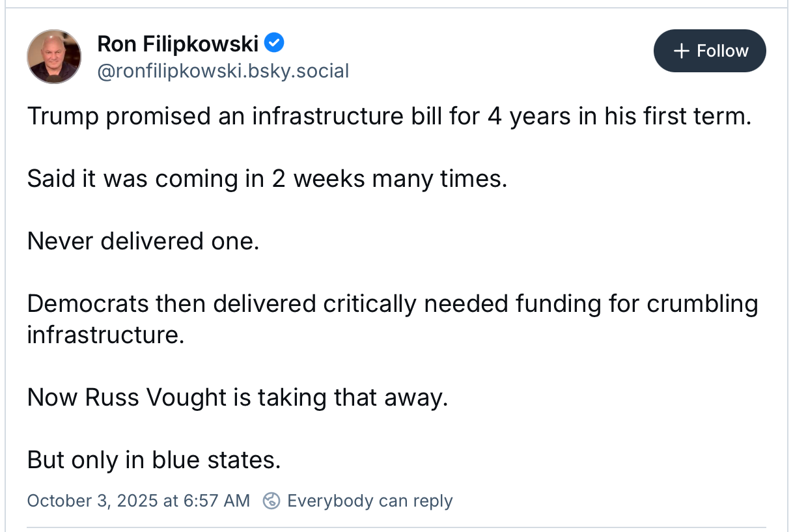
Task: Click the plus icon inside Follow
Action: tap(681, 51)
